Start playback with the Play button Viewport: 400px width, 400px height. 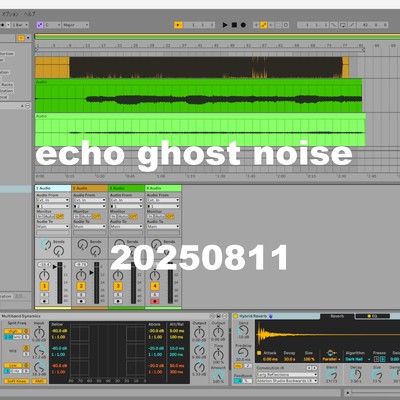point(225,25)
